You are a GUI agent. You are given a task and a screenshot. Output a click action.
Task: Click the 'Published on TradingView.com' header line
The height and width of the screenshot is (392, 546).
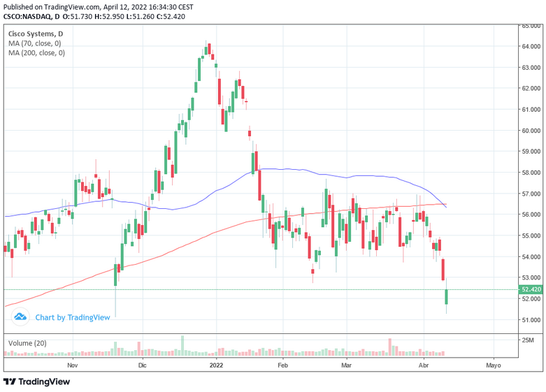[x=98, y=7]
